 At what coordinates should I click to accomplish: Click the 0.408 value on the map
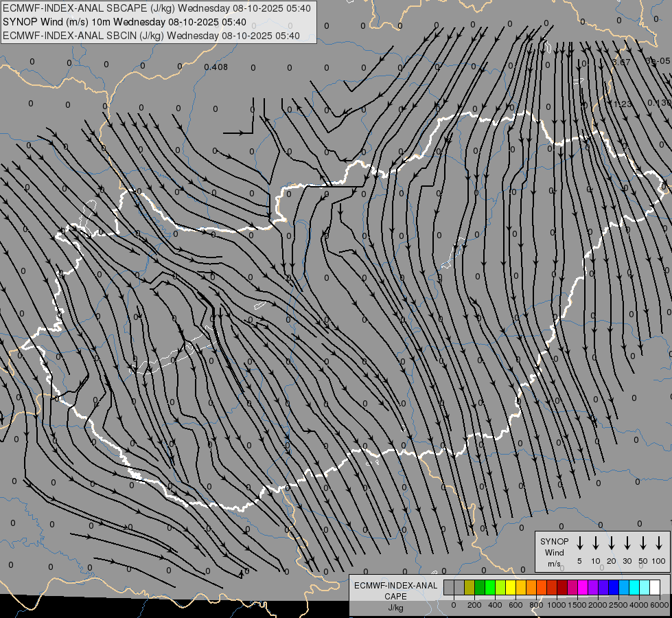click(x=216, y=67)
